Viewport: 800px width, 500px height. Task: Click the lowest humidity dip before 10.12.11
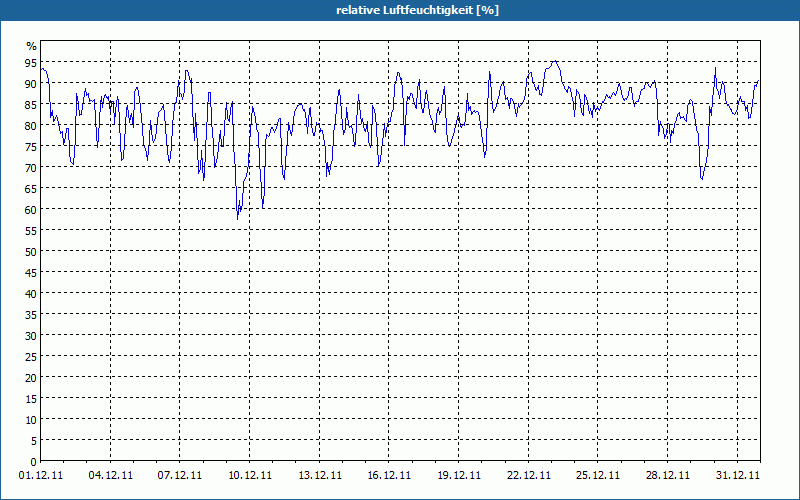[238, 218]
